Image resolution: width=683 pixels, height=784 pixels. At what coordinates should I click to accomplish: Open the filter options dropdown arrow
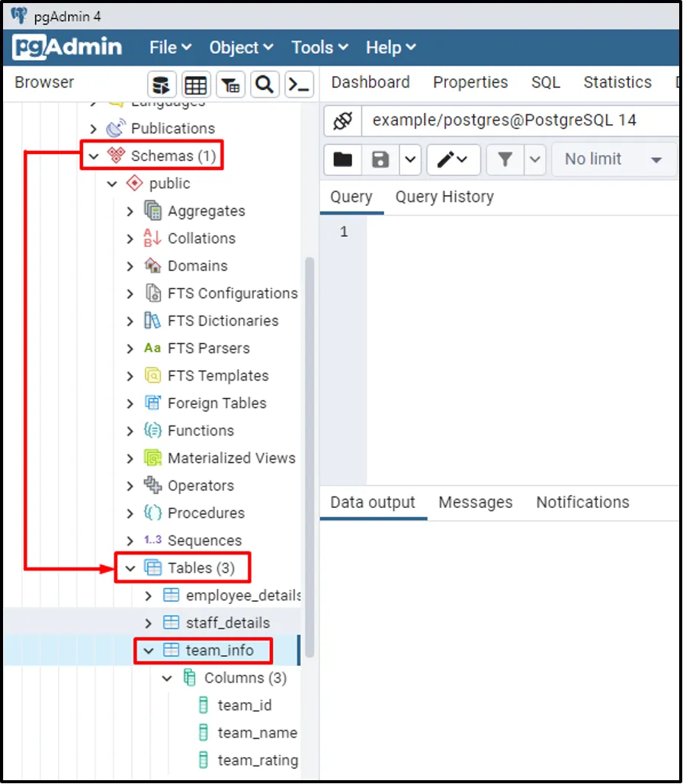(534, 159)
